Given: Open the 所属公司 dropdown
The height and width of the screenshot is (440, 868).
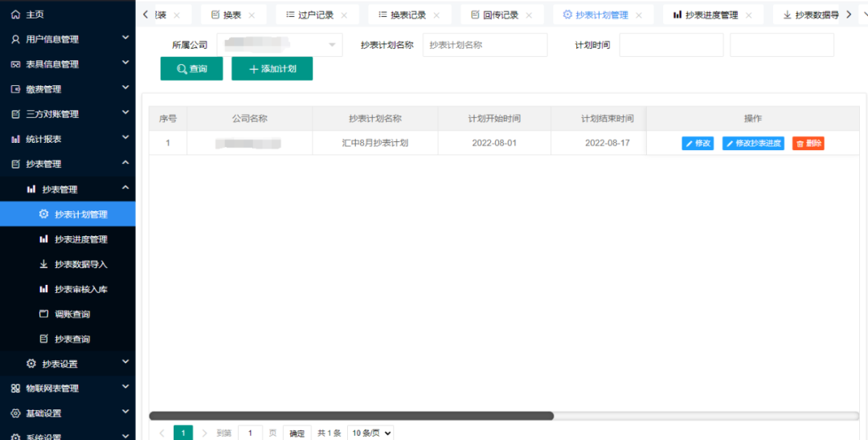Looking at the screenshot, I should click(x=279, y=45).
